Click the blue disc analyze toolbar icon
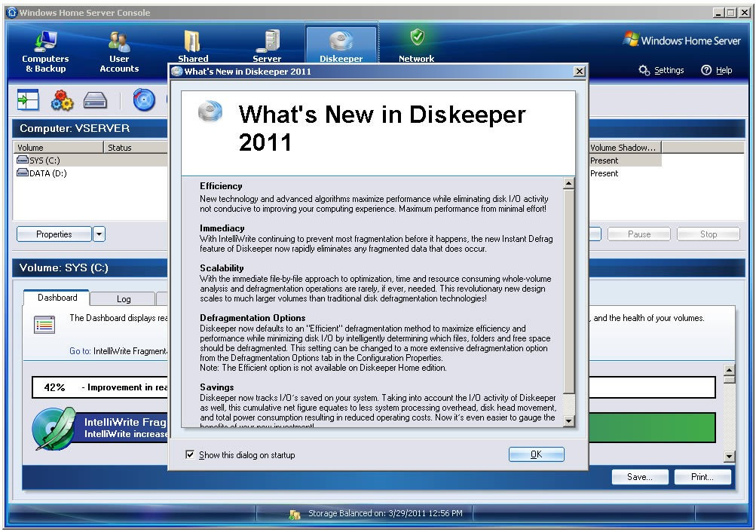This screenshot has height=532, width=756. pyautogui.click(x=144, y=100)
